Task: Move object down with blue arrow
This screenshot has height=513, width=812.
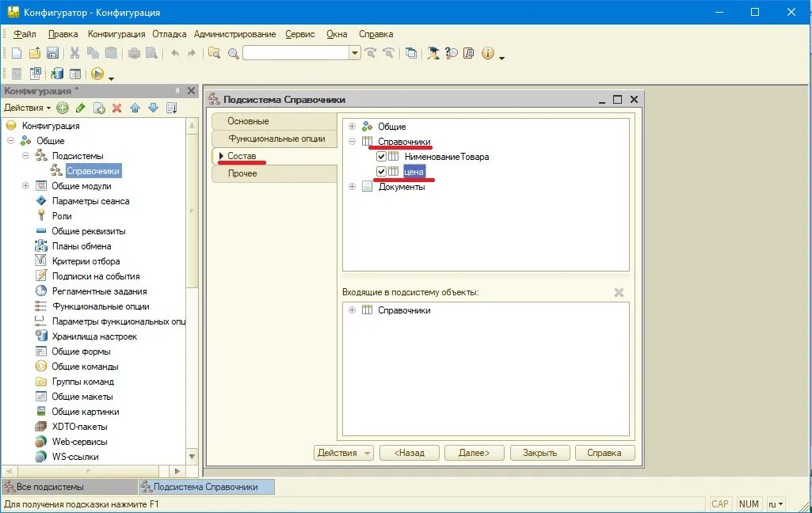Action: tap(153, 108)
